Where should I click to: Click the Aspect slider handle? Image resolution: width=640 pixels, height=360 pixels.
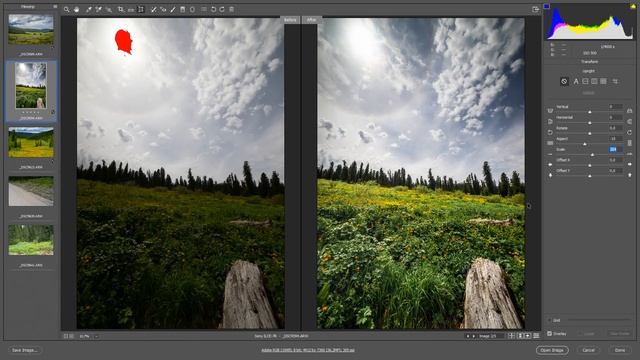[x=584, y=144]
